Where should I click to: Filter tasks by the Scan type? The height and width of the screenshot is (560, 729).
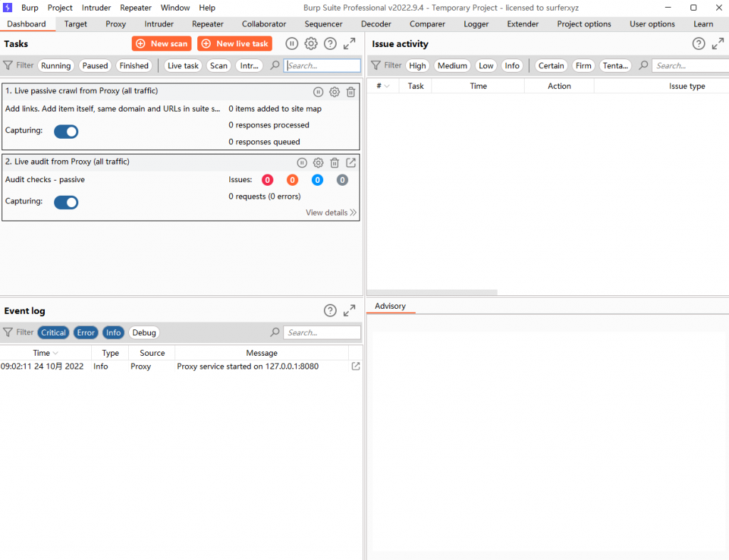[219, 65]
